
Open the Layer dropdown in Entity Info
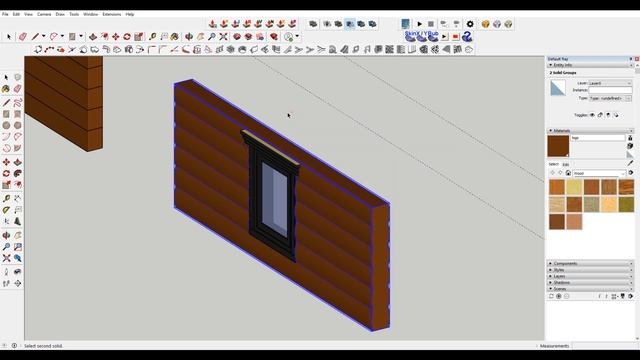point(610,83)
